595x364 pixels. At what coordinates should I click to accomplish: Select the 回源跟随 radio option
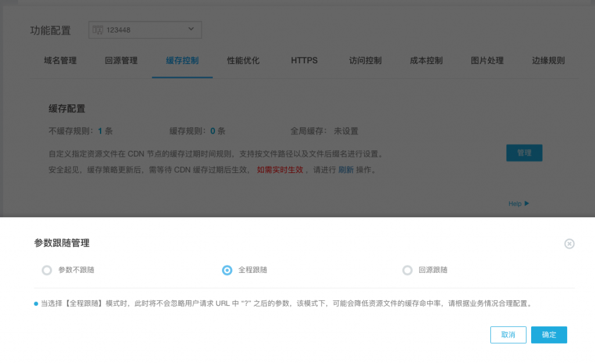click(407, 270)
